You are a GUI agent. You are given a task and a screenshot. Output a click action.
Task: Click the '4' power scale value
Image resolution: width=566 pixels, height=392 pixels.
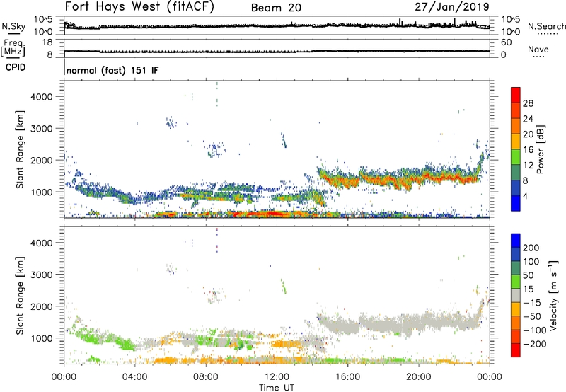click(x=525, y=197)
